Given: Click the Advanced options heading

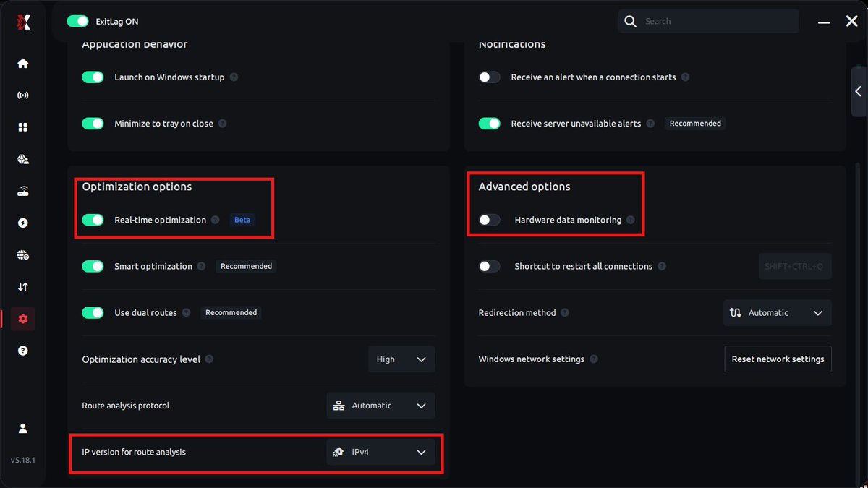Looking at the screenshot, I should 524,187.
